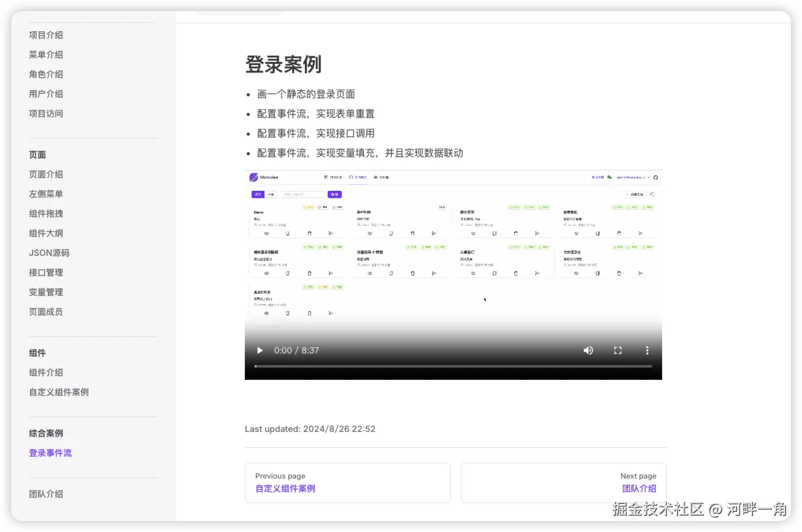Click bullet text 配置事件流，实现接口调用
The image size is (802, 532).
click(x=316, y=133)
